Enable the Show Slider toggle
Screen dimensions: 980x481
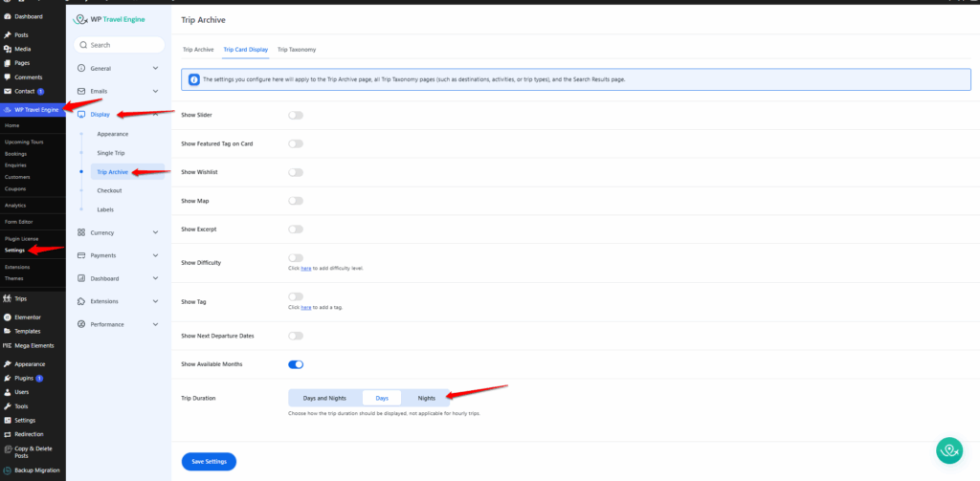click(296, 115)
